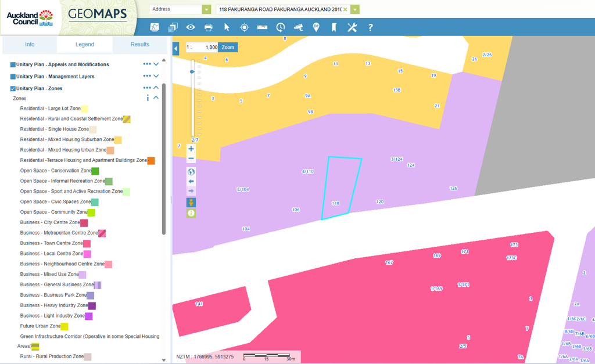The image size is (595, 364).
Task: Select the pointer arrow tool
Action: 227,27
